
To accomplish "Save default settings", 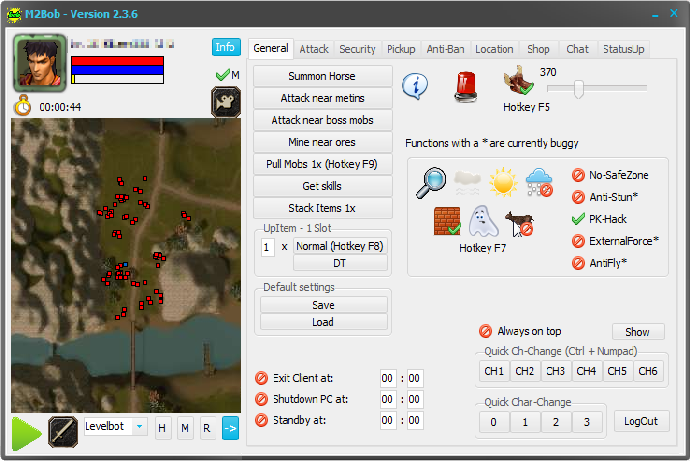I will click(323, 305).
